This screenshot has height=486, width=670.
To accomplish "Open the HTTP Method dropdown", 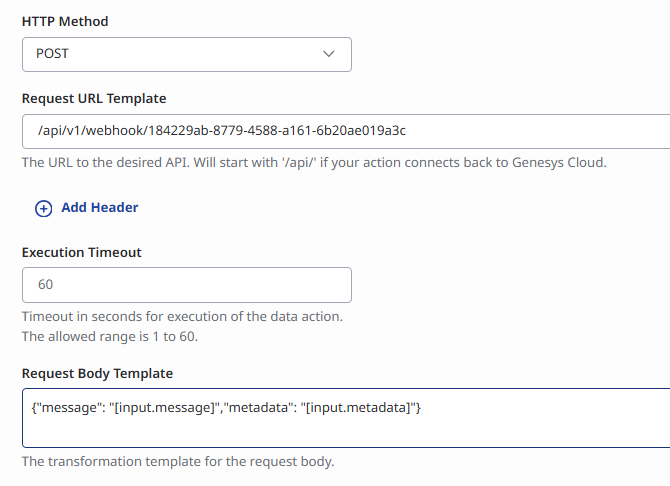I will pyautogui.click(x=186, y=54).
